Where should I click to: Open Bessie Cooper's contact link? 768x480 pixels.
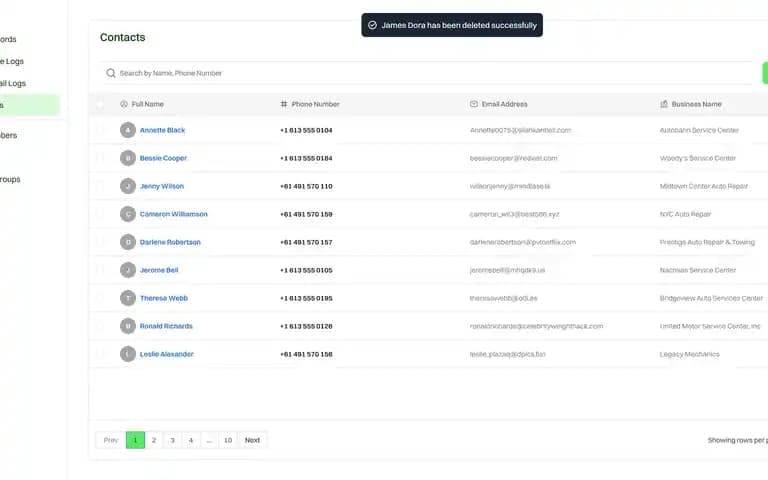pos(163,158)
